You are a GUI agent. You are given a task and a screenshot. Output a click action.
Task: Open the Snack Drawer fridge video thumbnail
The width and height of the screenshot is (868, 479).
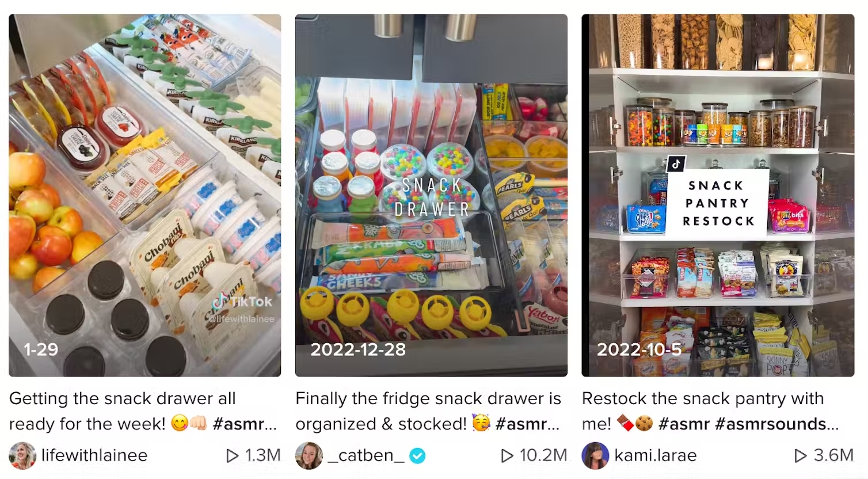point(431,195)
